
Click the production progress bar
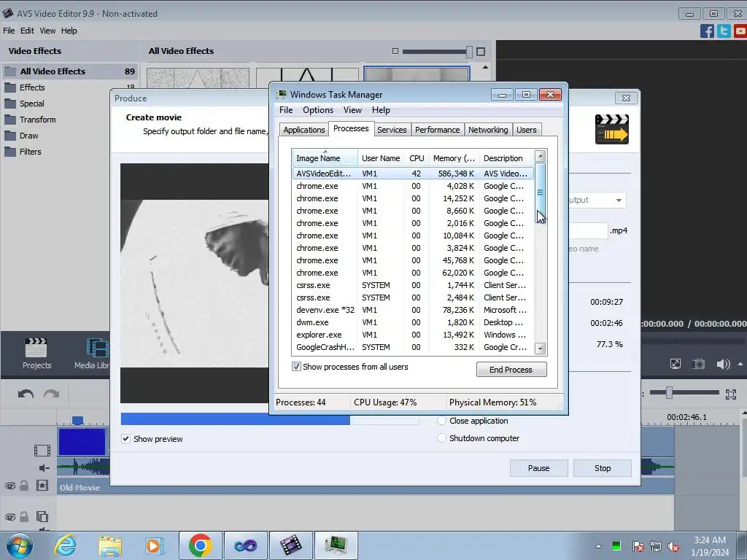(270, 419)
